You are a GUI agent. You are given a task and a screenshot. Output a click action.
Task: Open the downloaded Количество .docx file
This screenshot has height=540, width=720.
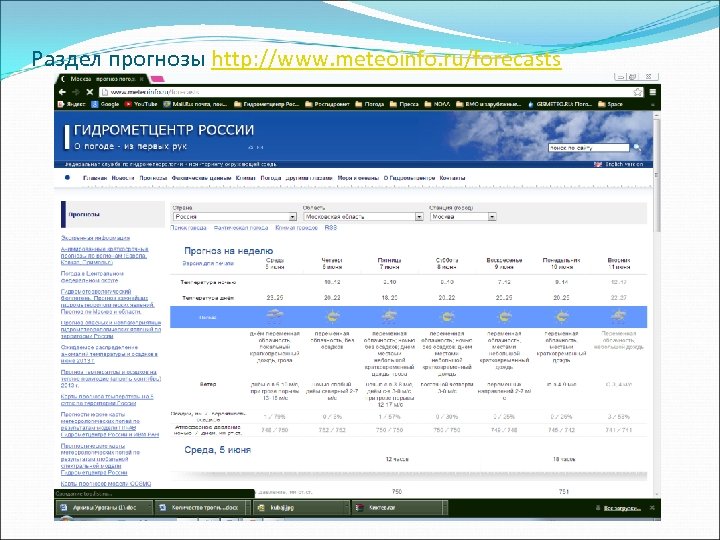(200, 508)
